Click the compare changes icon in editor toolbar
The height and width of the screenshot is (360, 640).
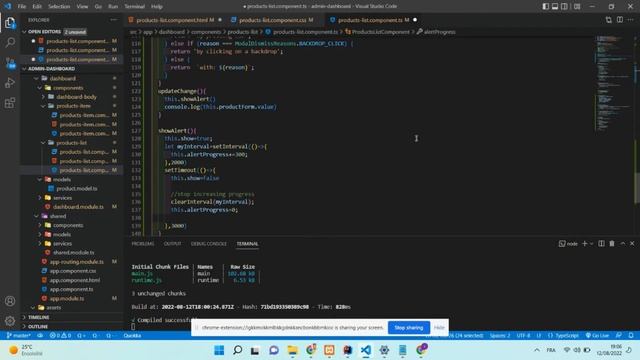[609, 20]
